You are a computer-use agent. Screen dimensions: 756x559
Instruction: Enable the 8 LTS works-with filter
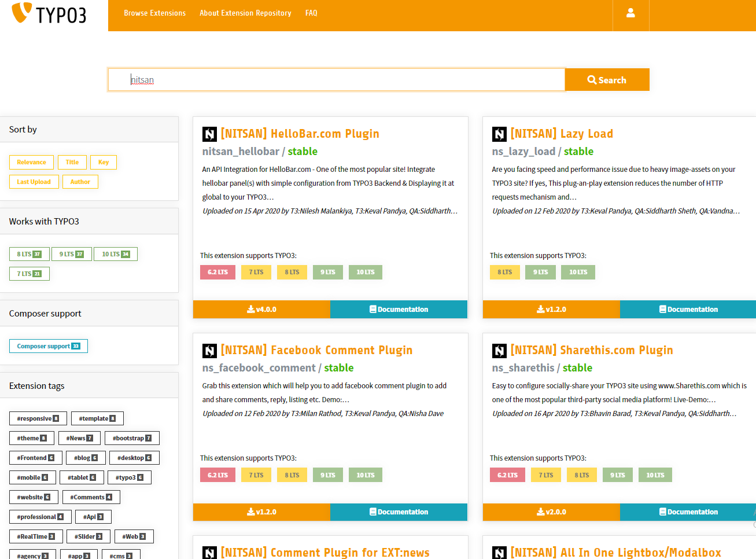pyautogui.click(x=28, y=253)
